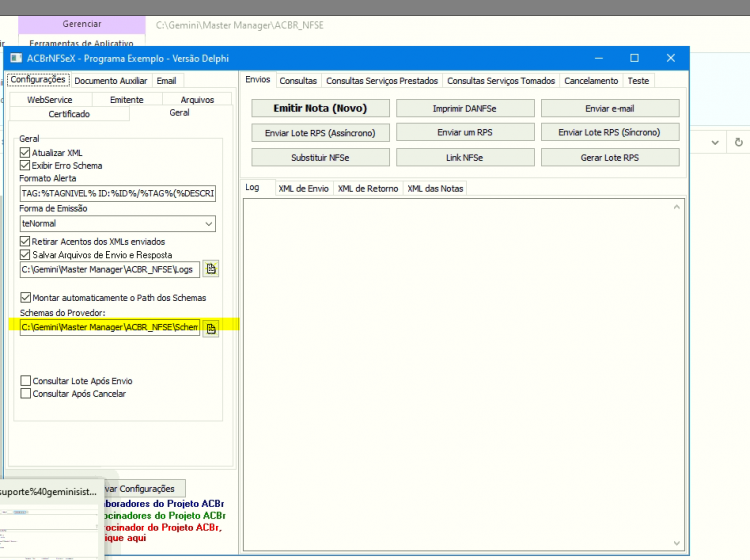Toggle Exibir Erro Schema checkbox
Viewport: 750px width, 560px height.
click(25, 165)
